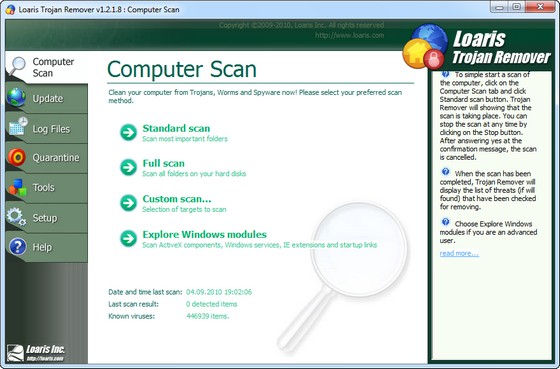Click the Tools colored blocks icon
The width and height of the screenshot is (560, 369).
(x=18, y=188)
